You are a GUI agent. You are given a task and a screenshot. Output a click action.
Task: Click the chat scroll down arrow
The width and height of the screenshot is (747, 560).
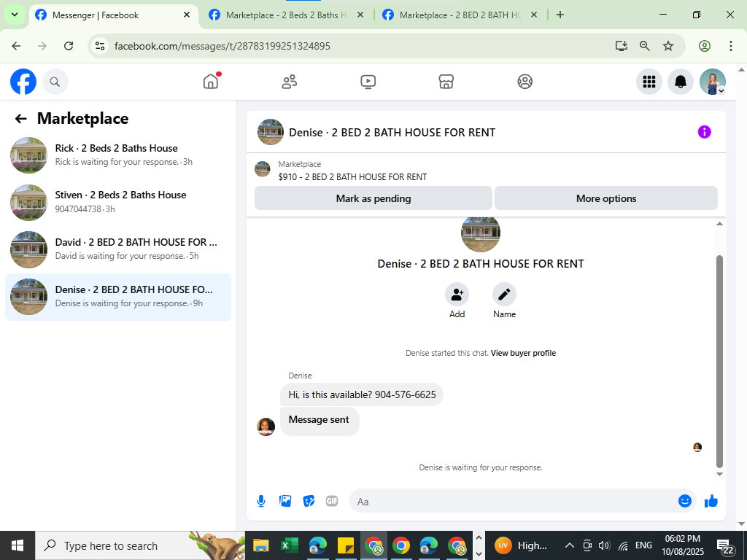click(x=719, y=474)
